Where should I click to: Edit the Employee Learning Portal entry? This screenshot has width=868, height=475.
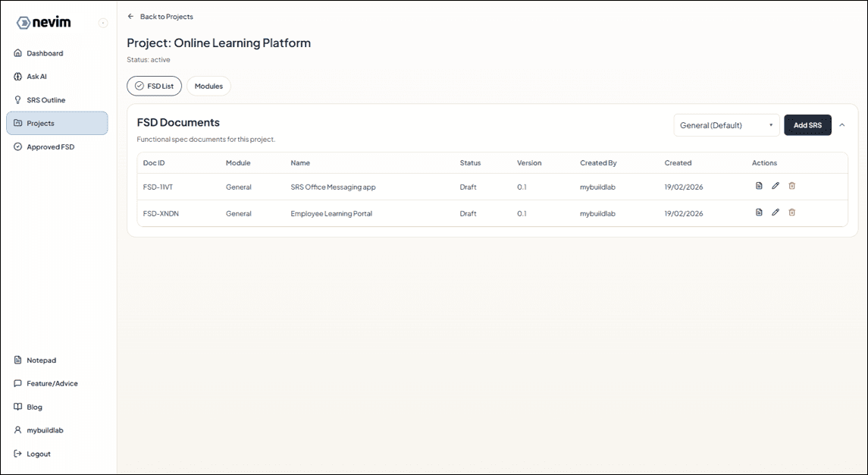[776, 212]
